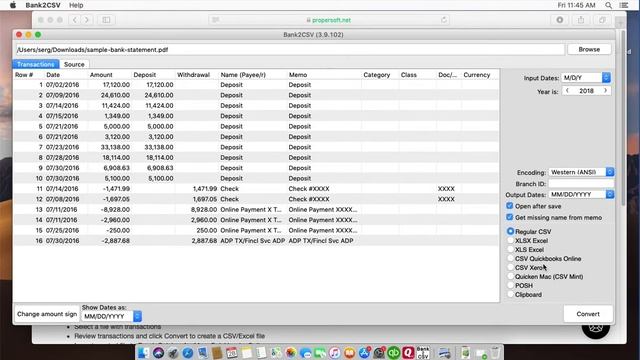Open Launchpad in the dock
The height and width of the screenshot is (360, 640).
[173, 353]
